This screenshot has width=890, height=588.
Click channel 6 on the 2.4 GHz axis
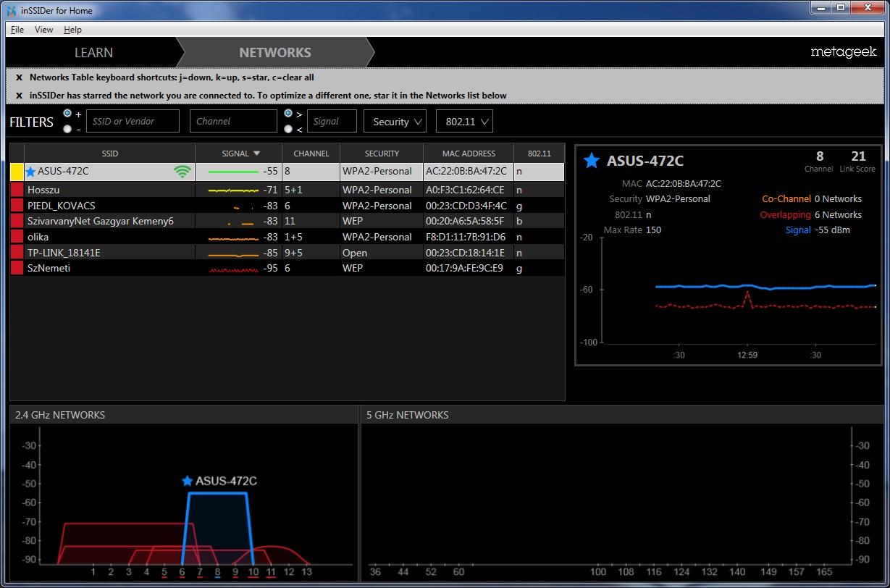(x=182, y=572)
